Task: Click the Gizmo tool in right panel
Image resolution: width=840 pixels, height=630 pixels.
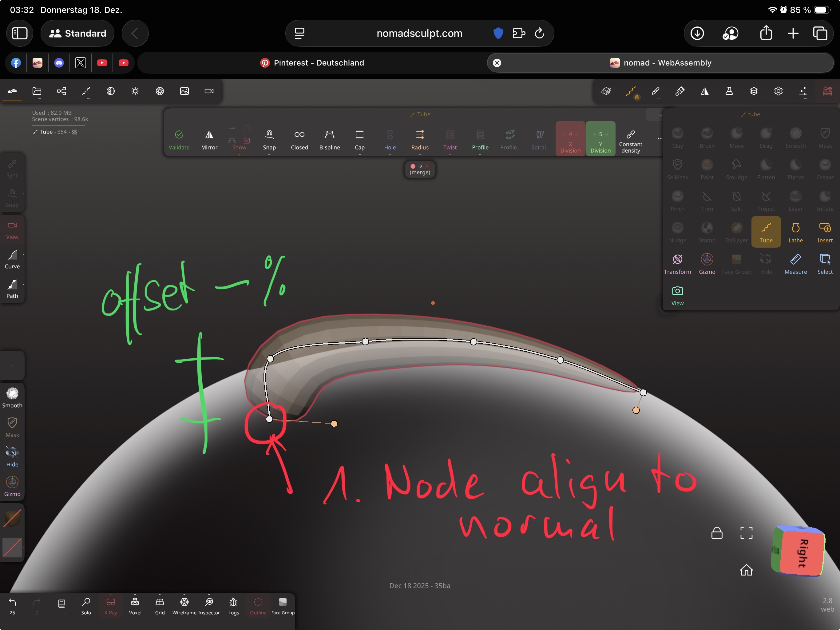Action: pos(707,264)
